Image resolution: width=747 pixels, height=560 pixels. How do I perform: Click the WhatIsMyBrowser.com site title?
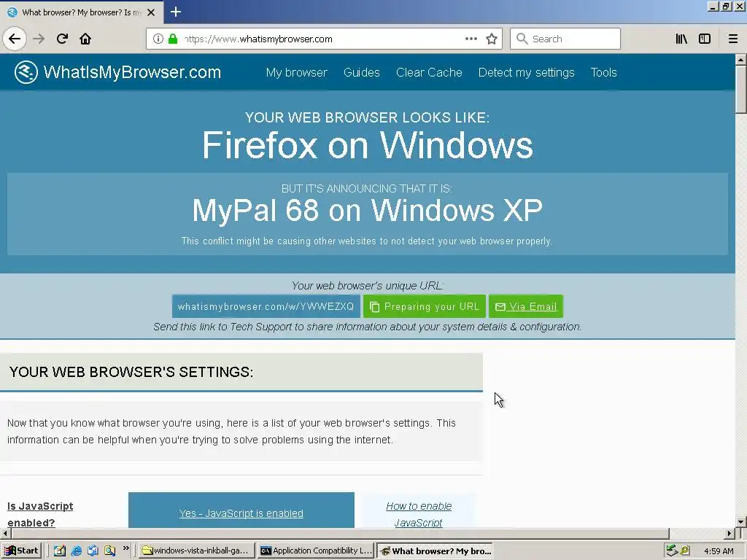tap(132, 72)
